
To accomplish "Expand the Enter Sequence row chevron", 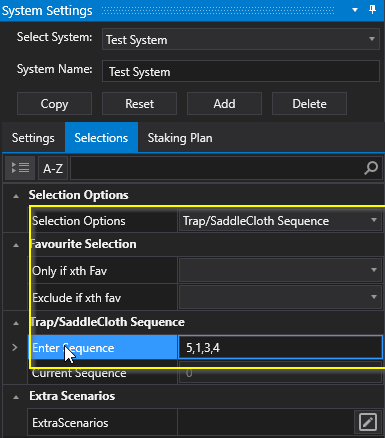I will 15,348.
